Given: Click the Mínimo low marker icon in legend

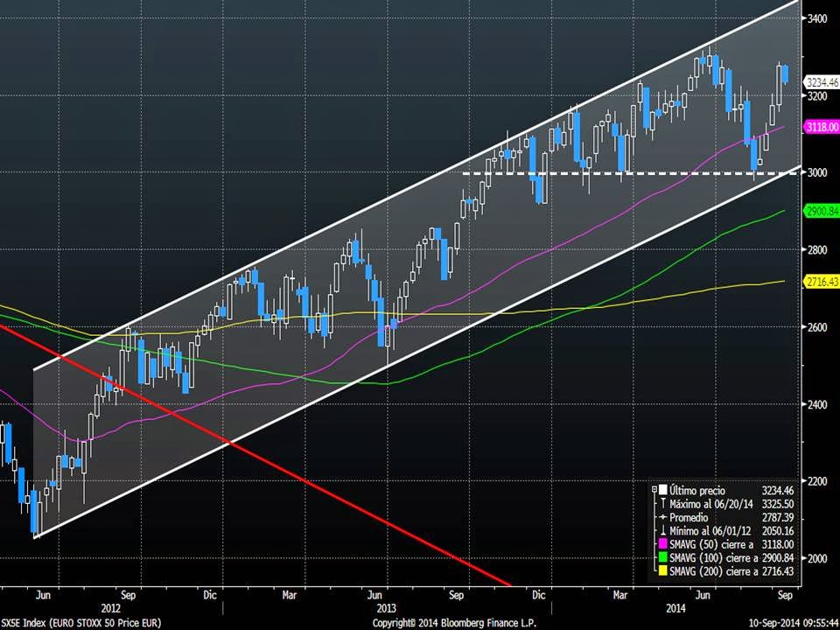Looking at the screenshot, I should click(663, 530).
